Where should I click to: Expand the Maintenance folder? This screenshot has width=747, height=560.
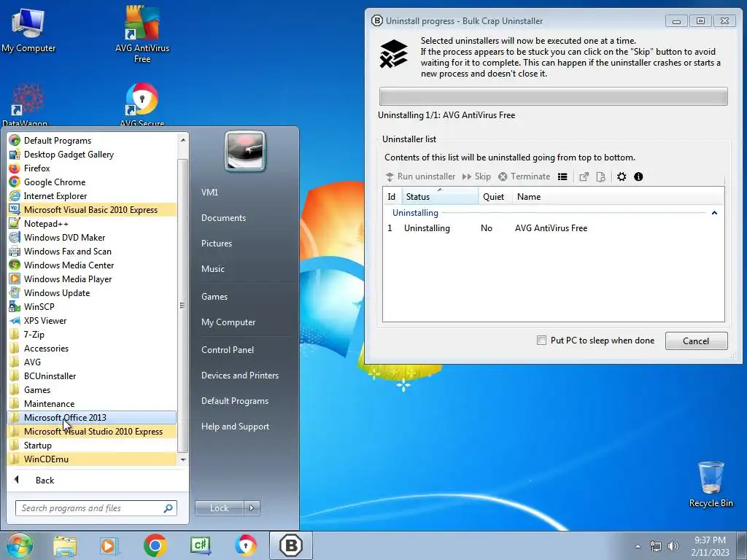pyautogui.click(x=93, y=403)
